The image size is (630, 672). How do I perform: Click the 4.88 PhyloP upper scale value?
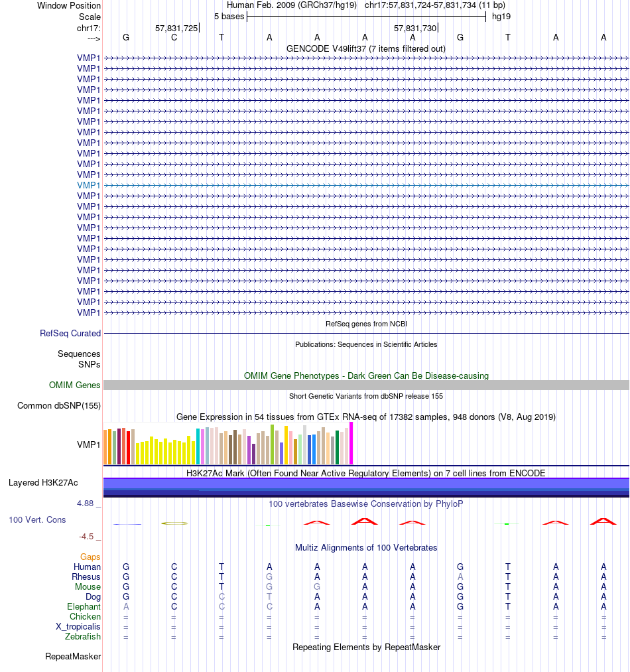pyautogui.click(x=85, y=503)
